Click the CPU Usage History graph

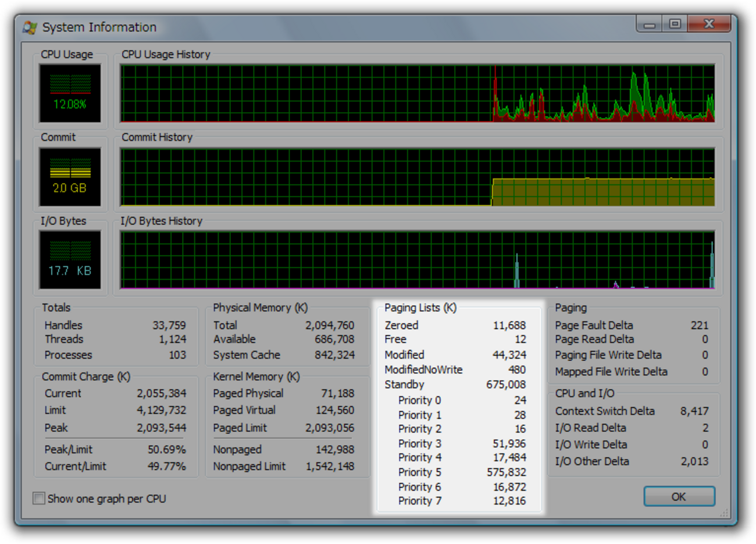click(x=417, y=94)
